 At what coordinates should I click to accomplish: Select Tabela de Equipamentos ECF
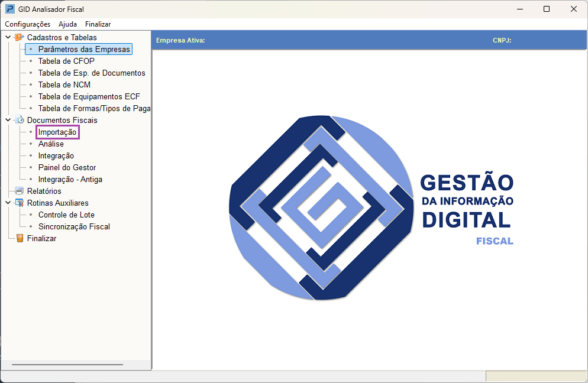click(89, 96)
